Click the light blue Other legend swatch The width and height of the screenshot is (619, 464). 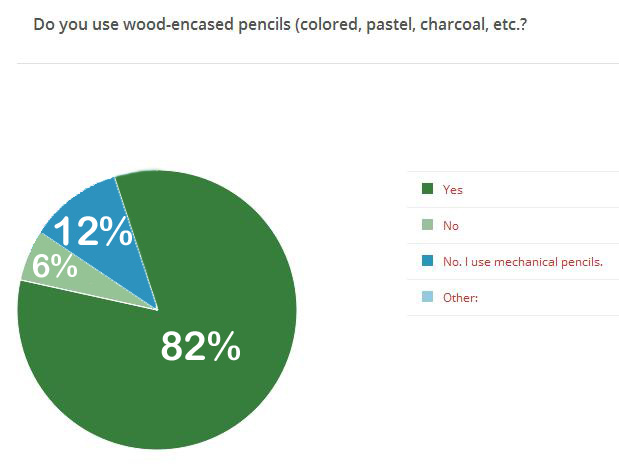coord(427,297)
